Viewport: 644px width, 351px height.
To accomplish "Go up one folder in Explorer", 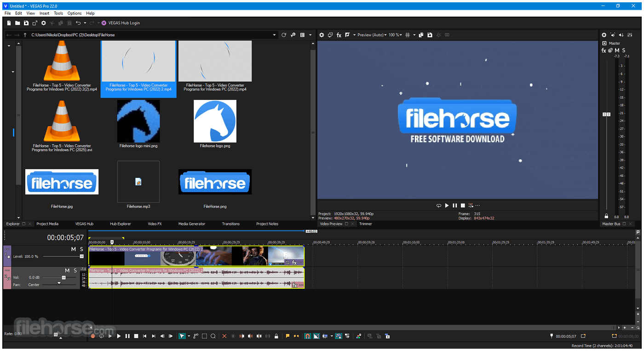I will tap(25, 35).
